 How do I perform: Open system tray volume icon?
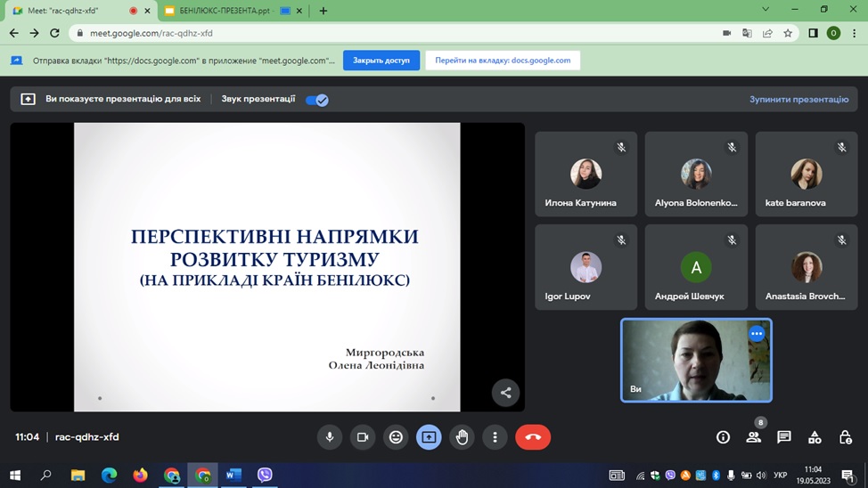coord(761,476)
